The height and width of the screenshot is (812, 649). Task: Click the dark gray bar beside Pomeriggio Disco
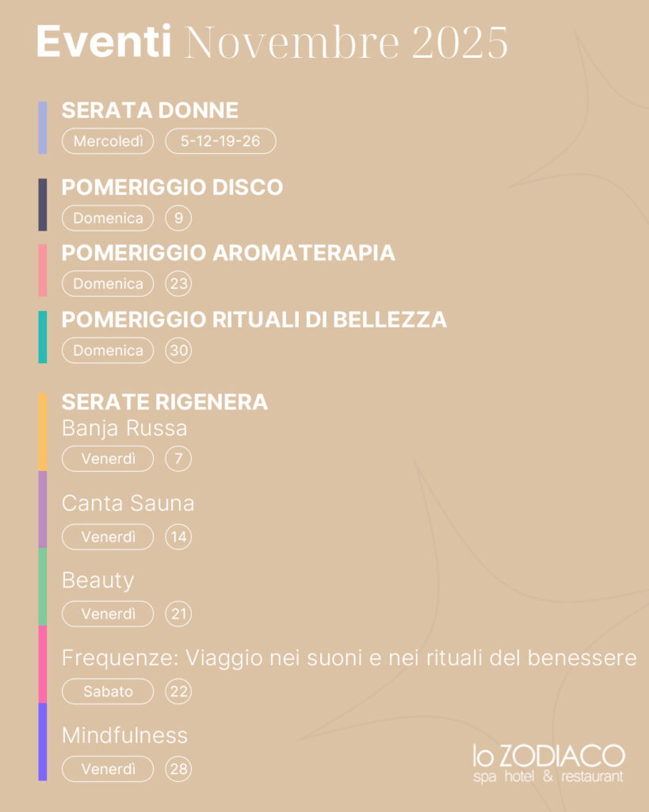[x=43, y=205]
